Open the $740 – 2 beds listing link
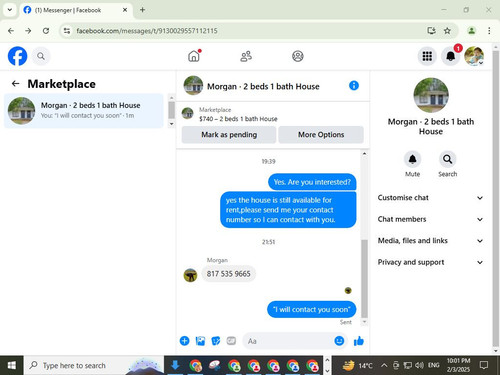500x375 pixels. pos(238,119)
